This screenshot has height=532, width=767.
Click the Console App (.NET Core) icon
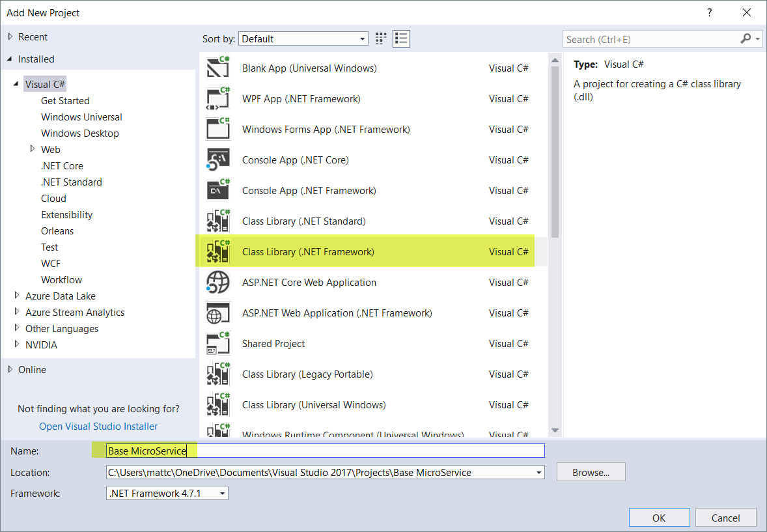(218, 160)
